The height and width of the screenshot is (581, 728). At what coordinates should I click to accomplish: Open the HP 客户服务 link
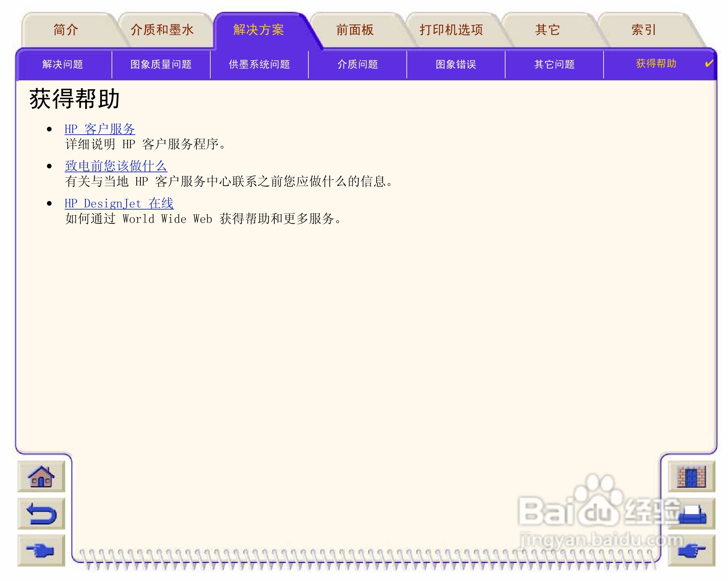100,129
